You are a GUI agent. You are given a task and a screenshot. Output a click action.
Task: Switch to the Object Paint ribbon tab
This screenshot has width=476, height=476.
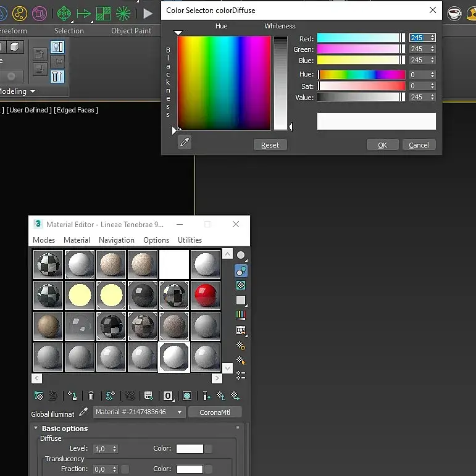(x=131, y=31)
